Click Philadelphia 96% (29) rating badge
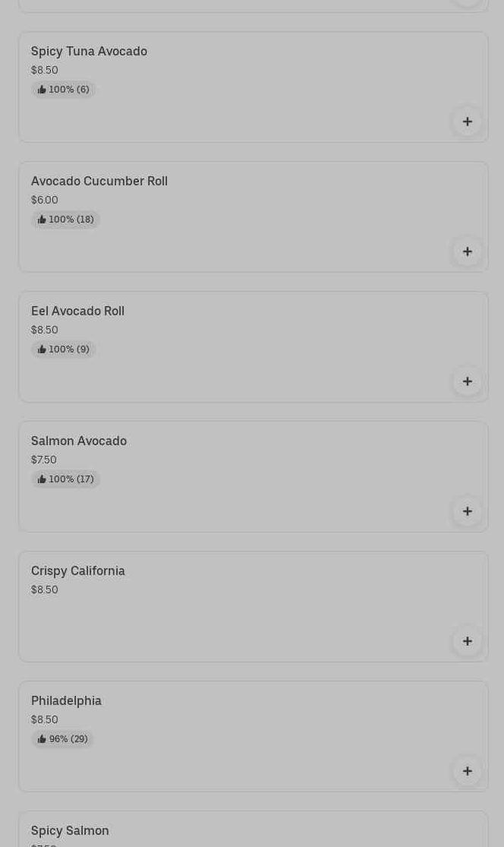Image resolution: width=504 pixels, height=847 pixels. pos(63,739)
